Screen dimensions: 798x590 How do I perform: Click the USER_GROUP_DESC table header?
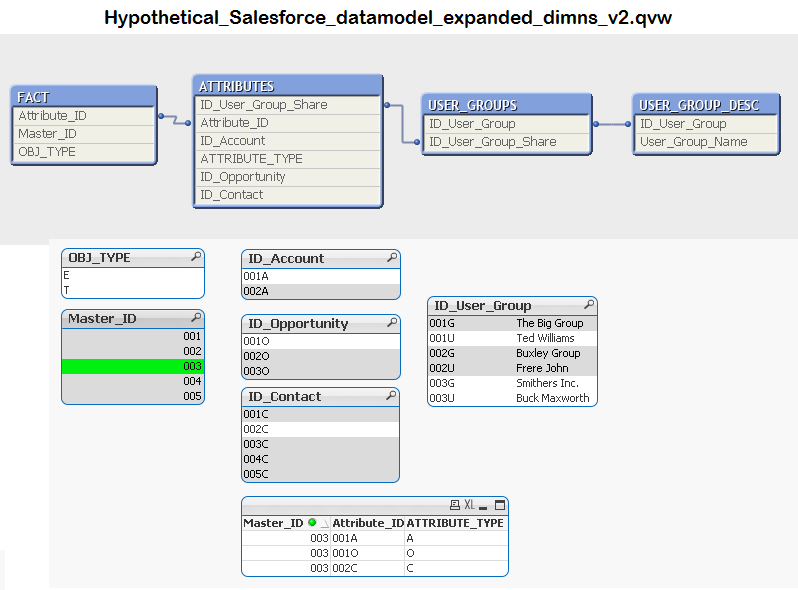pos(706,105)
